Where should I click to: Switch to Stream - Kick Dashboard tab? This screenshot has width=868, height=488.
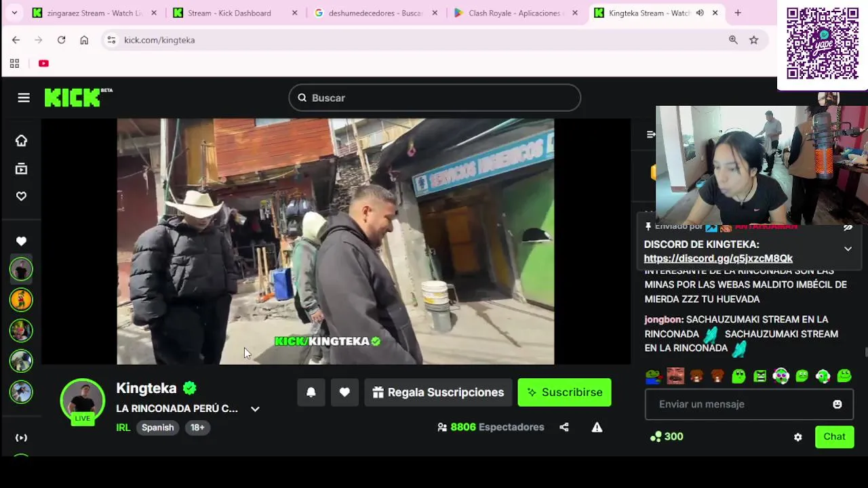pyautogui.click(x=235, y=13)
